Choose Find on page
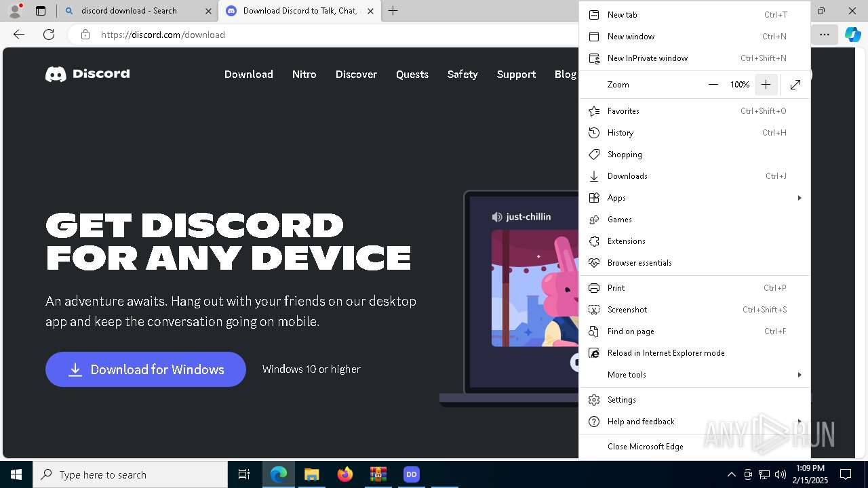 (x=694, y=331)
